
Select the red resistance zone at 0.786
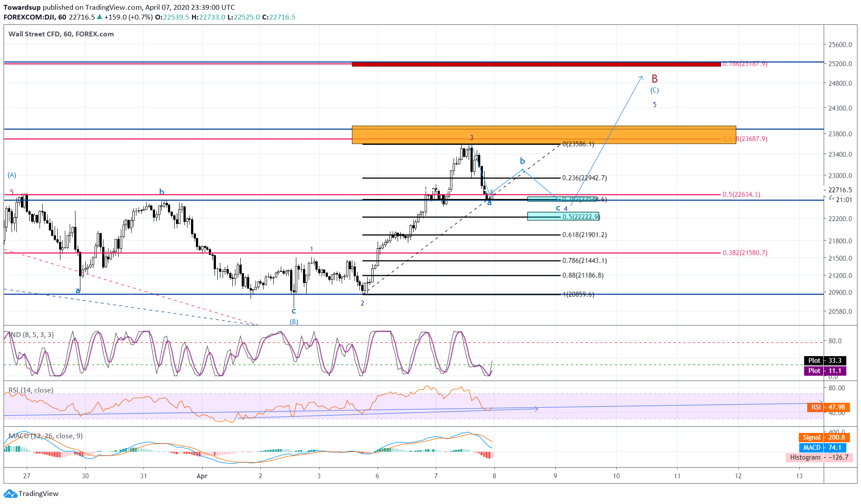pos(536,64)
